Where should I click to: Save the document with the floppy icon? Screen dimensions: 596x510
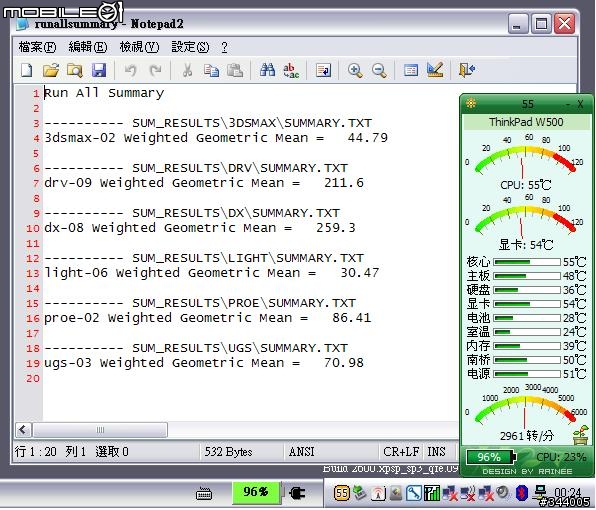[x=99, y=70]
